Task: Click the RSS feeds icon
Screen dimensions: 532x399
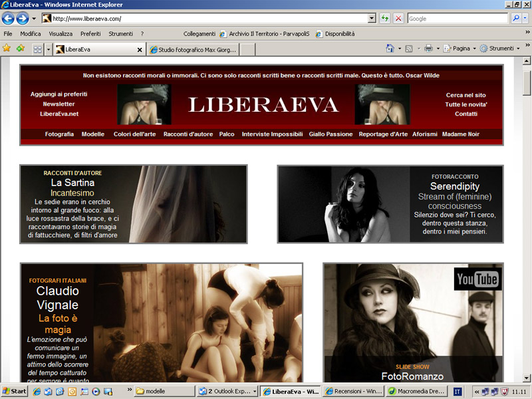Action: coord(409,49)
